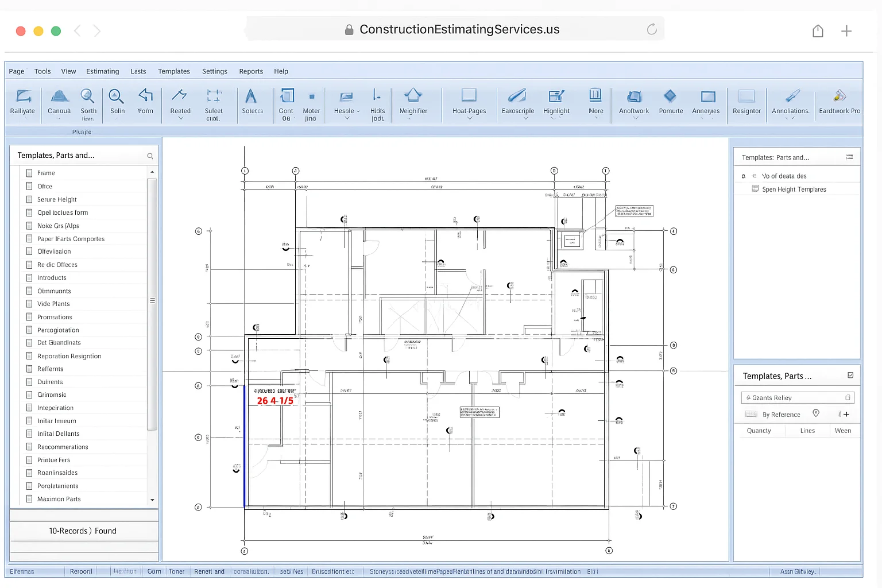The width and height of the screenshot is (882, 588).
Task: Open a new browser tab
Action: [846, 31]
